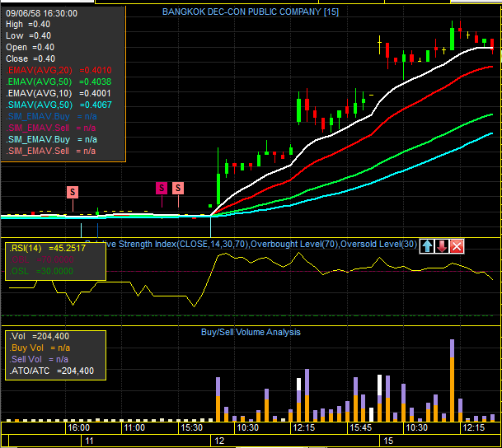Click the ATO/ATC =204,400 readout
This screenshot has height=448, width=502.
pos(51,371)
